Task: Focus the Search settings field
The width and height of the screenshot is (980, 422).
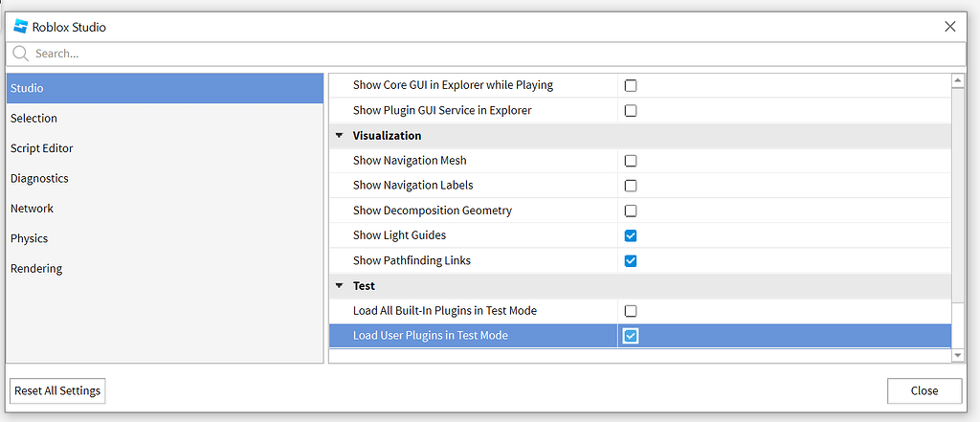Action: (479, 54)
